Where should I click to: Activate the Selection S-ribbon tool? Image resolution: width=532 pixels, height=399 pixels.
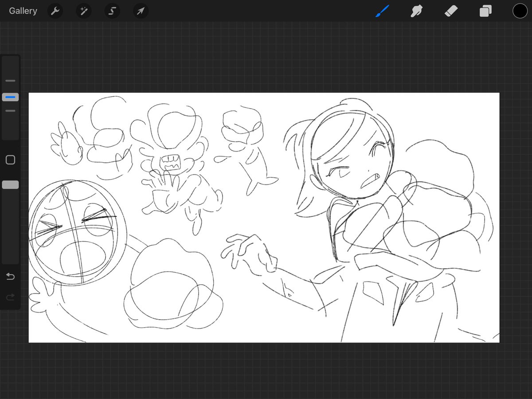(112, 11)
